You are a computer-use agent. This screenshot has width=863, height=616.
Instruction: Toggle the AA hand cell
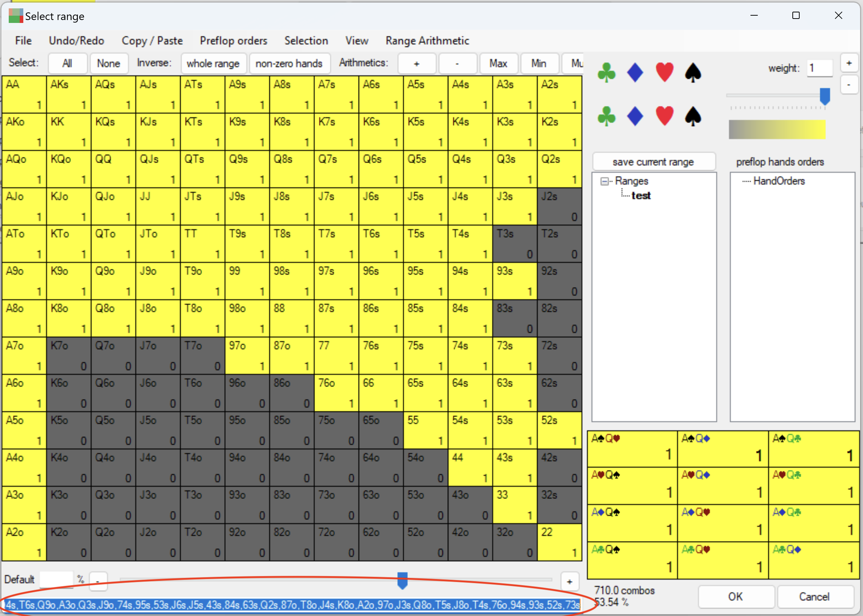coord(24,94)
